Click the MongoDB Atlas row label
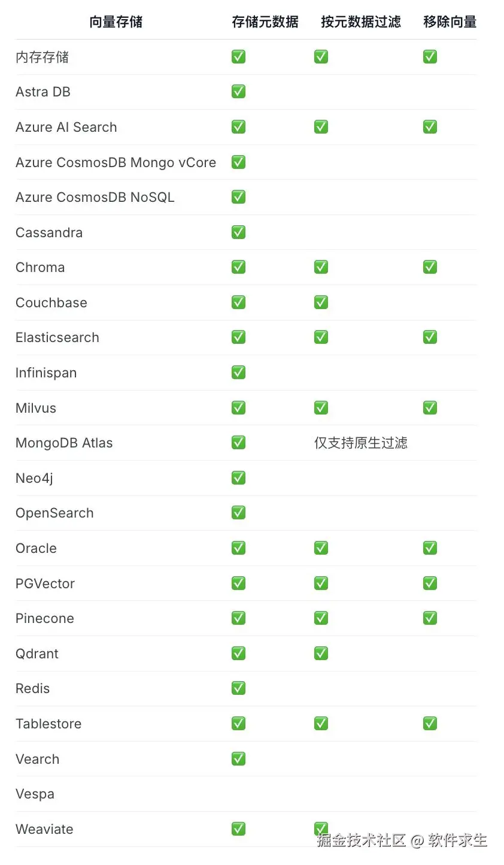Screen dimensions: 504x865 click(64, 443)
